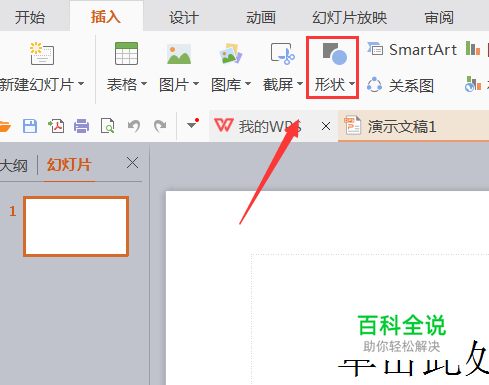Click the 图片 picture icon

(x=179, y=54)
